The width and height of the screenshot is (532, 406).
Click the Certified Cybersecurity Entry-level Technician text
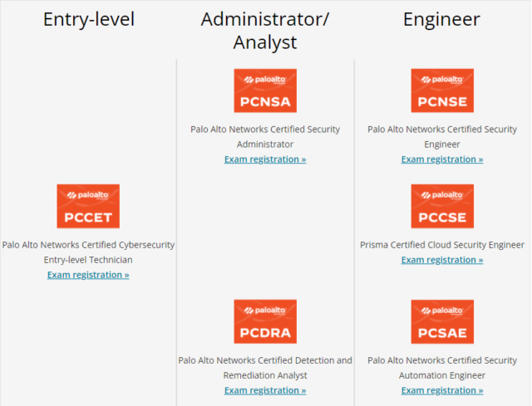88,252
